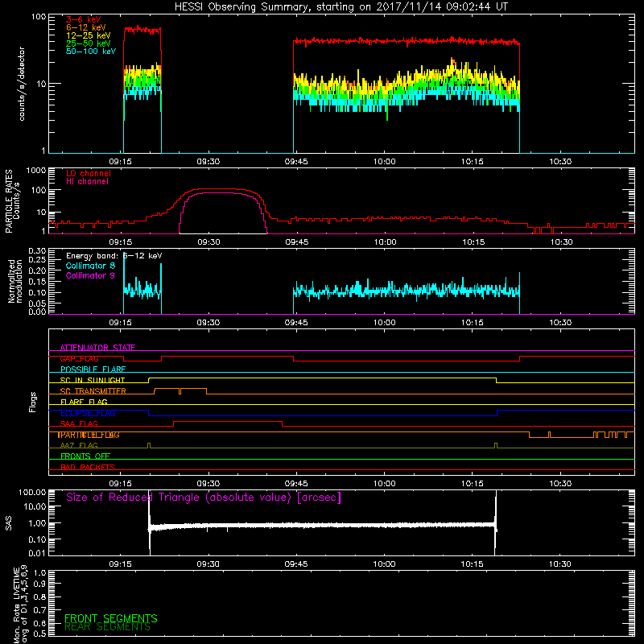Image resolution: width=644 pixels, height=644 pixels.
Task: Click the cyan 50-100 keV legend label
Action: 91,52
